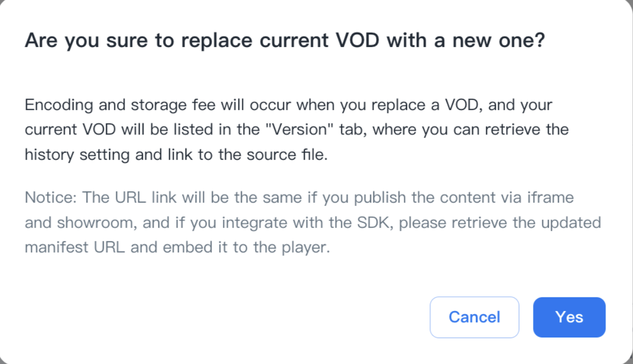Viewport: 633px width, 364px height.
Task: Click the word "Notice:" in gray text
Action: (x=51, y=198)
